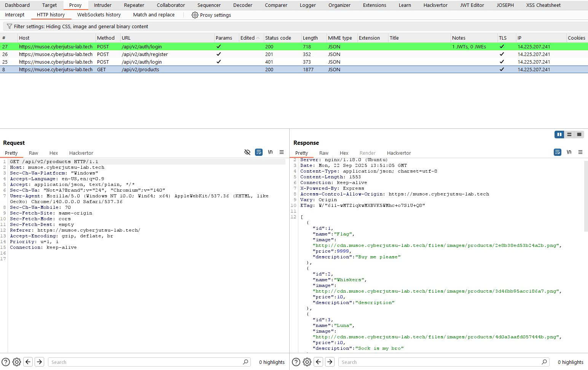Click the Response panel vertical scrollbar

coord(586,196)
